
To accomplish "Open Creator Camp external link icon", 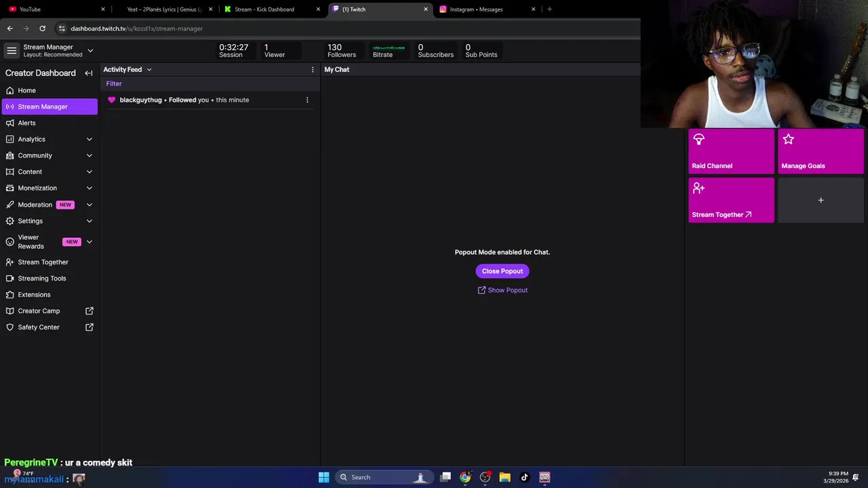I will 89,311.
